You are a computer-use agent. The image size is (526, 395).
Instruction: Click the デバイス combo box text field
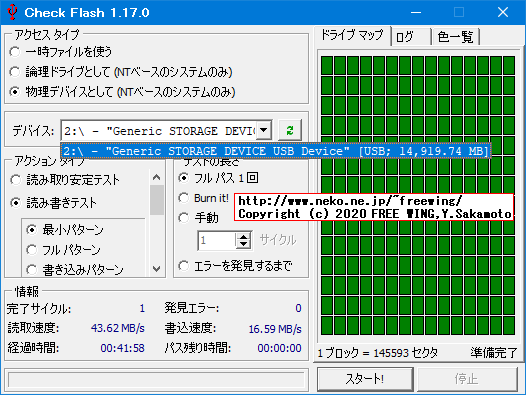(x=159, y=130)
